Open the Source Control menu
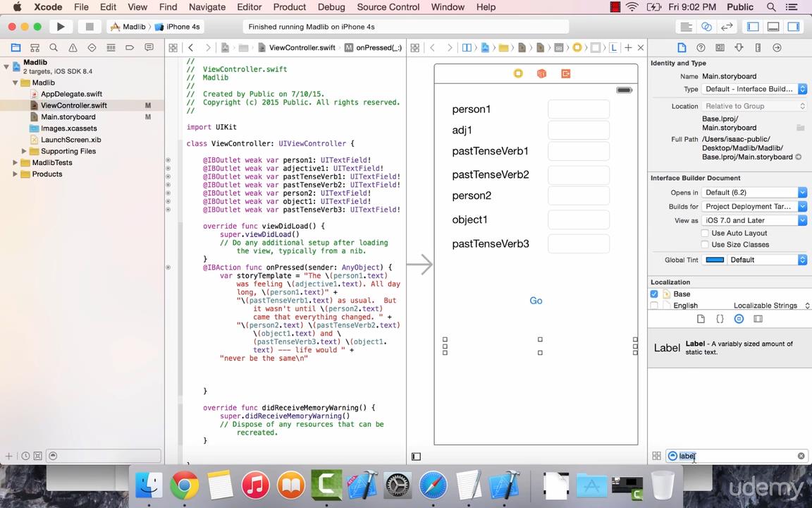812x508 pixels. click(388, 7)
